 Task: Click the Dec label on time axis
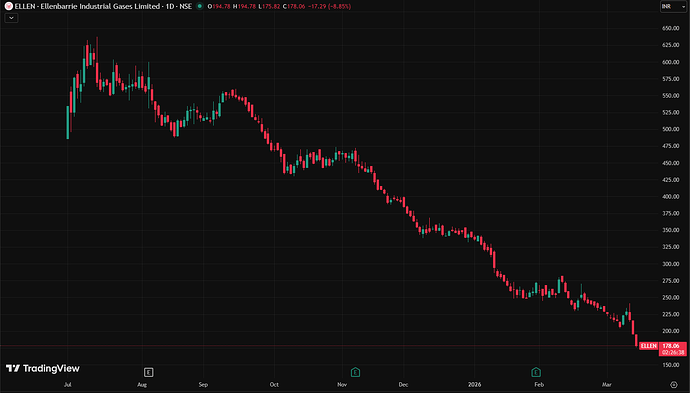(x=403, y=385)
